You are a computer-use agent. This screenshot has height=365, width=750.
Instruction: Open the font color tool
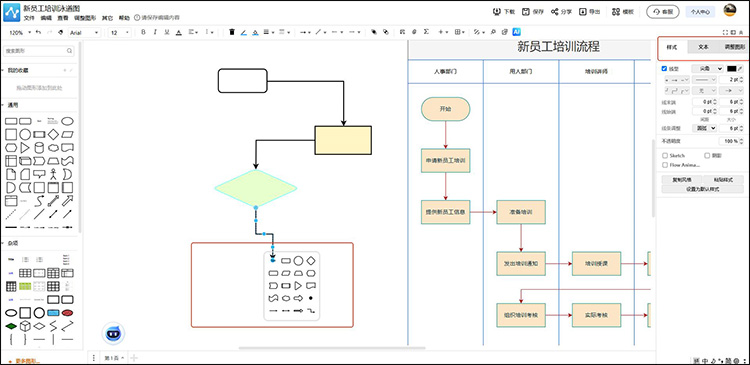click(178, 33)
